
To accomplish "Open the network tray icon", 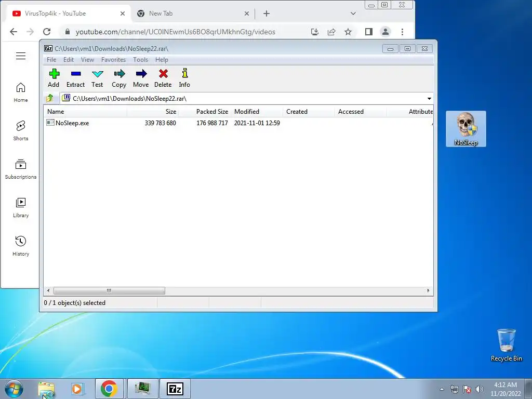I will tap(454, 389).
